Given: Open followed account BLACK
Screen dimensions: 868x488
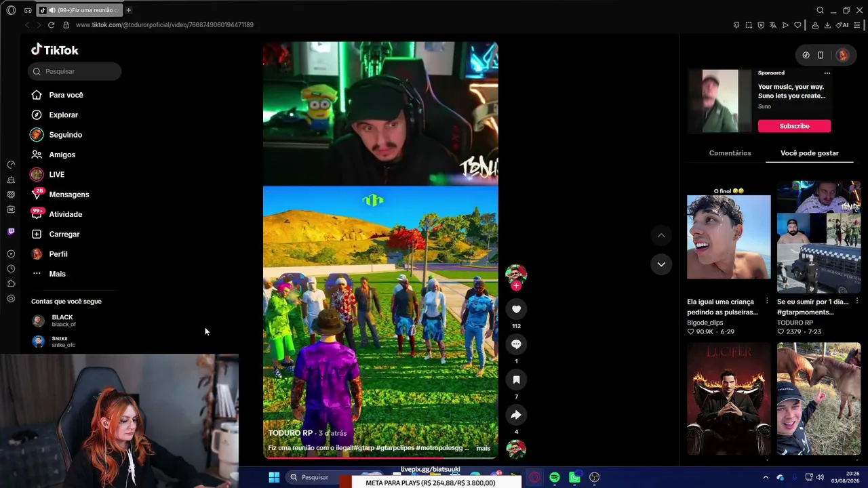Looking at the screenshot, I should tap(54, 321).
